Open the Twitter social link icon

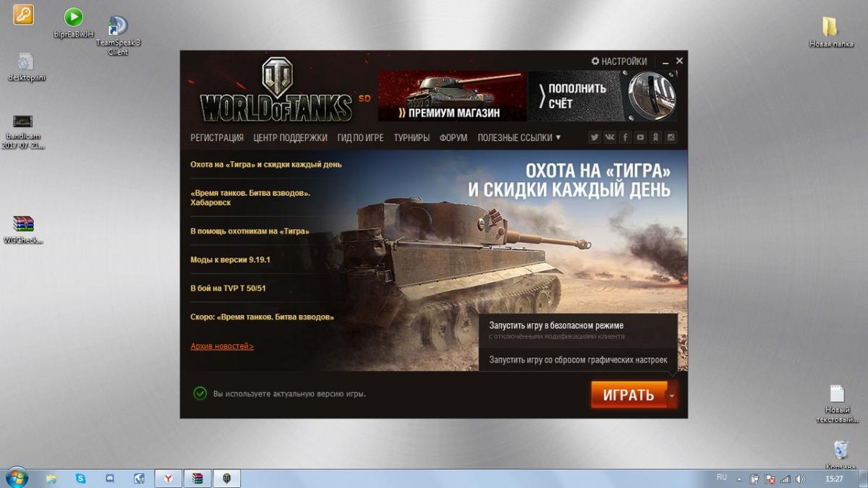(595, 137)
